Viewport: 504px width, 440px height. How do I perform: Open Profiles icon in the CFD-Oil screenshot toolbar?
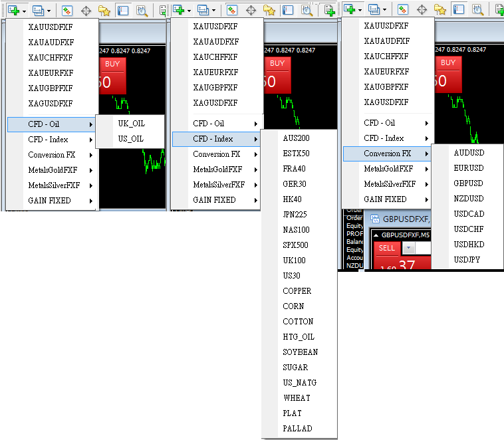tap(39, 11)
